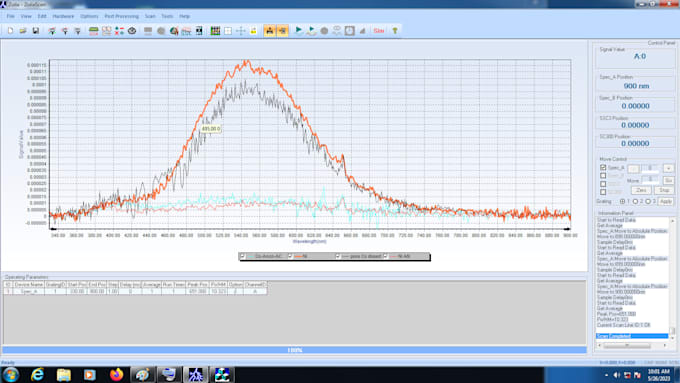Toggle the second Move Control checkbox below Spec_A

[x=603, y=176]
